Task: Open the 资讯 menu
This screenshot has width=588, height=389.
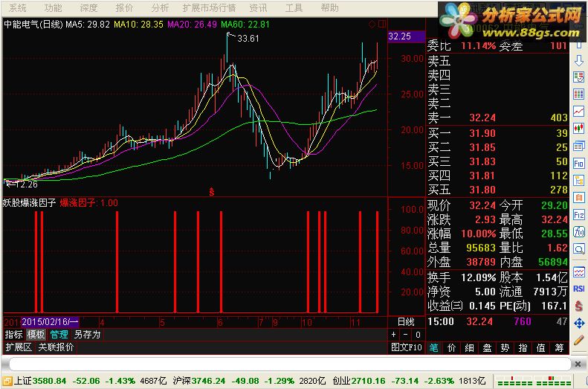Action: (258, 8)
